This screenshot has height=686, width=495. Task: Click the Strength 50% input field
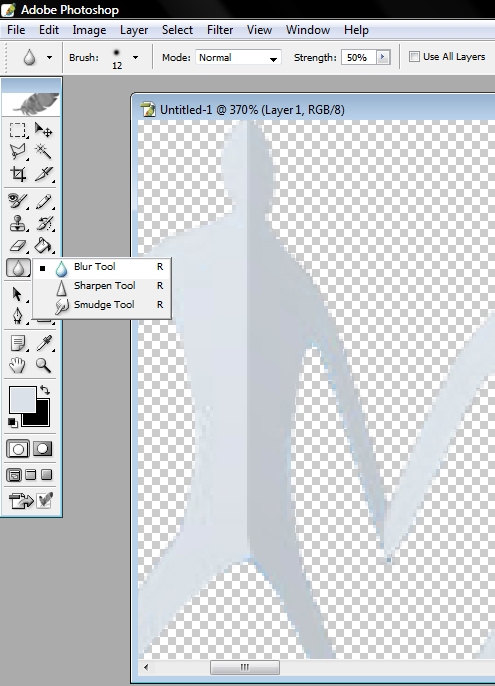(359, 57)
